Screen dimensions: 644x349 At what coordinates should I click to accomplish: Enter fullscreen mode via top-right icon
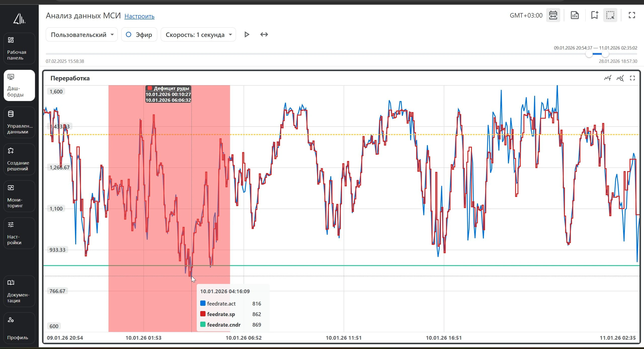(x=632, y=15)
